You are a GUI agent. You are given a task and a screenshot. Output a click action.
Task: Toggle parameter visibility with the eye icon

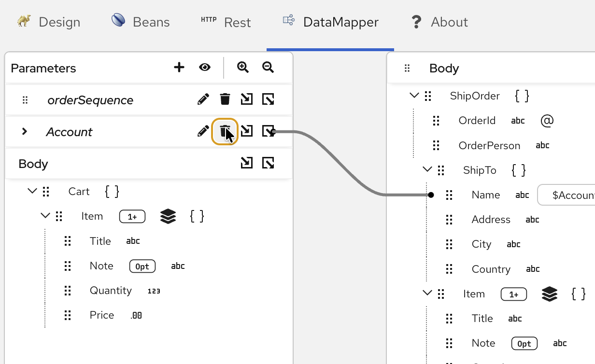click(x=205, y=68)
